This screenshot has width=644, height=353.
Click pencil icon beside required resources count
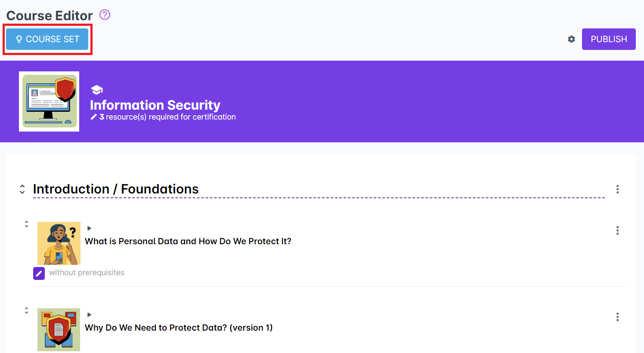(x=93, y=117)
